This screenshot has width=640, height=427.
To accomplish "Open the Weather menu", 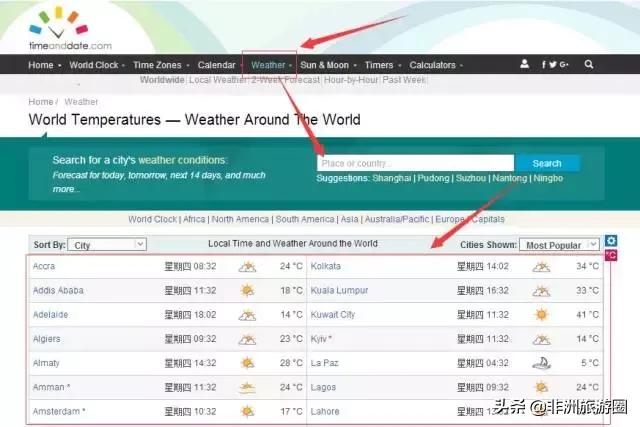I will click(x=271, y=65).
